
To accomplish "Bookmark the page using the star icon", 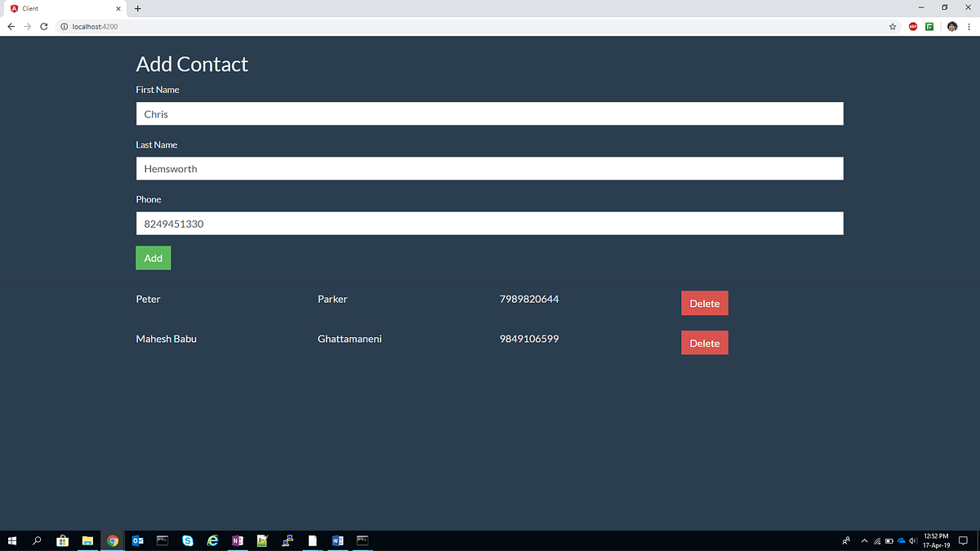I will [892, 26].
